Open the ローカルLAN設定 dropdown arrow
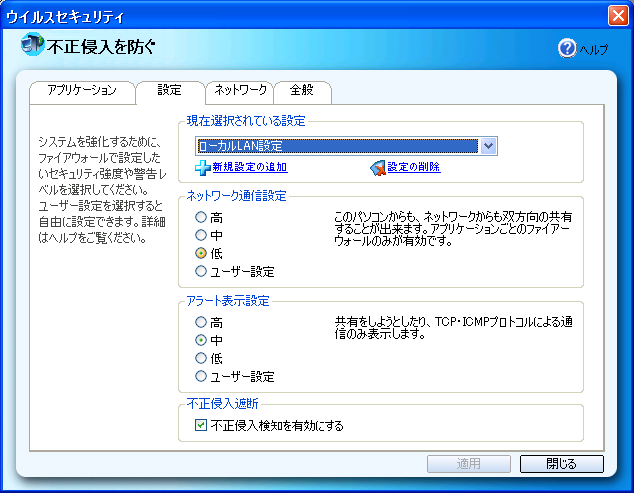This screenshot has width=634, height=493. [488, 146]
